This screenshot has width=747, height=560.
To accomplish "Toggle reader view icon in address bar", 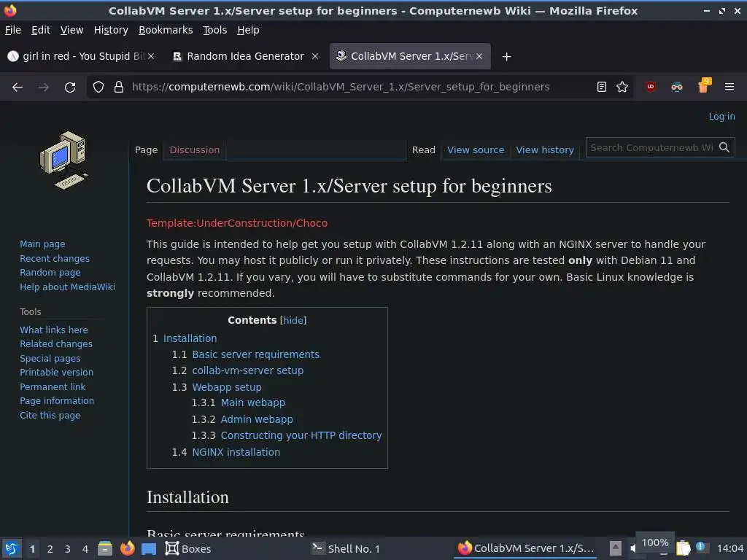I will click(602, 87).
